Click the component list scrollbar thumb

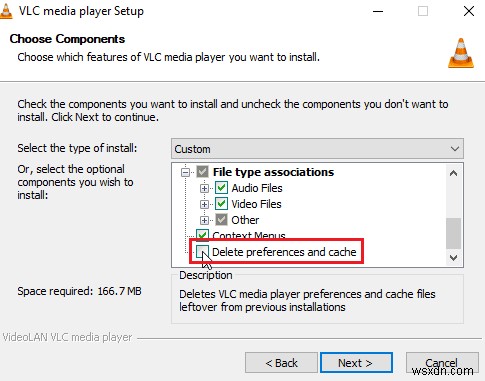[x=453, y=233]
